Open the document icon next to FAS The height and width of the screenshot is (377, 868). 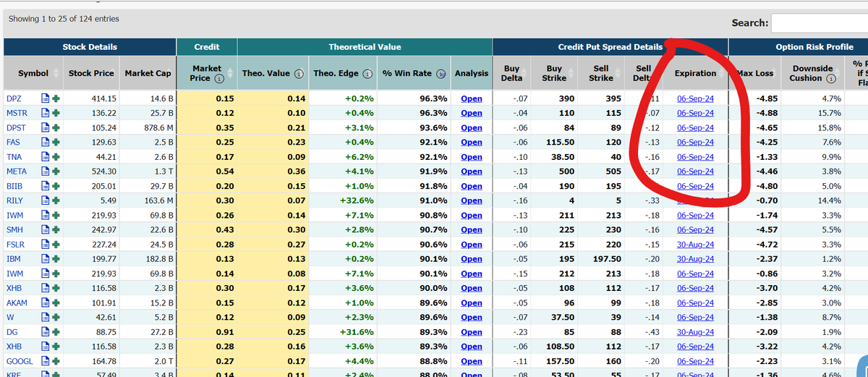tap(45, 142)
